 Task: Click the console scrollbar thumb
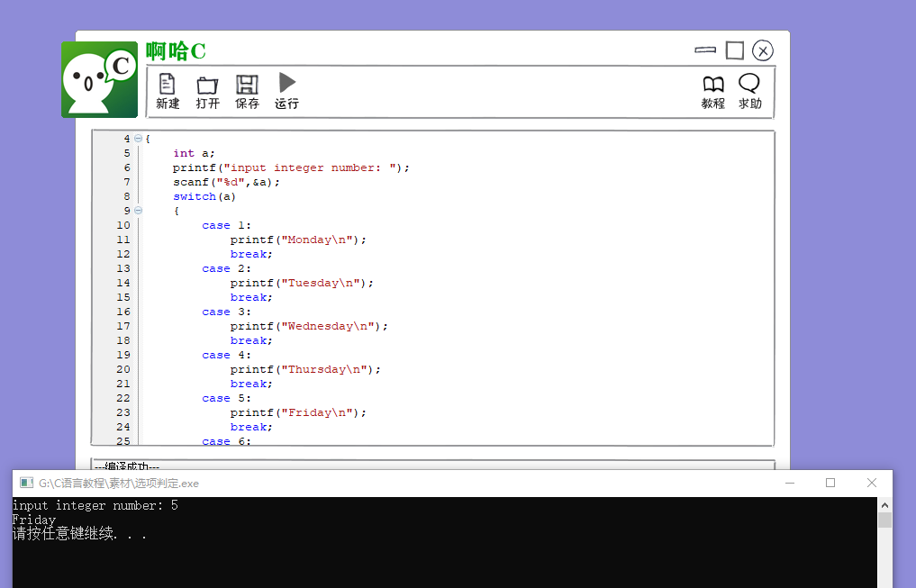click(x=884, y=520)
